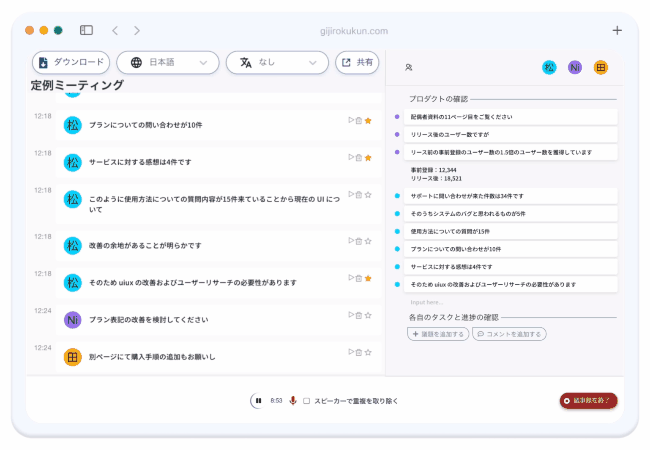The height and width of the screenshot is (450, 650).
Task: Click the 共有 share button
Action: (357, 62)
